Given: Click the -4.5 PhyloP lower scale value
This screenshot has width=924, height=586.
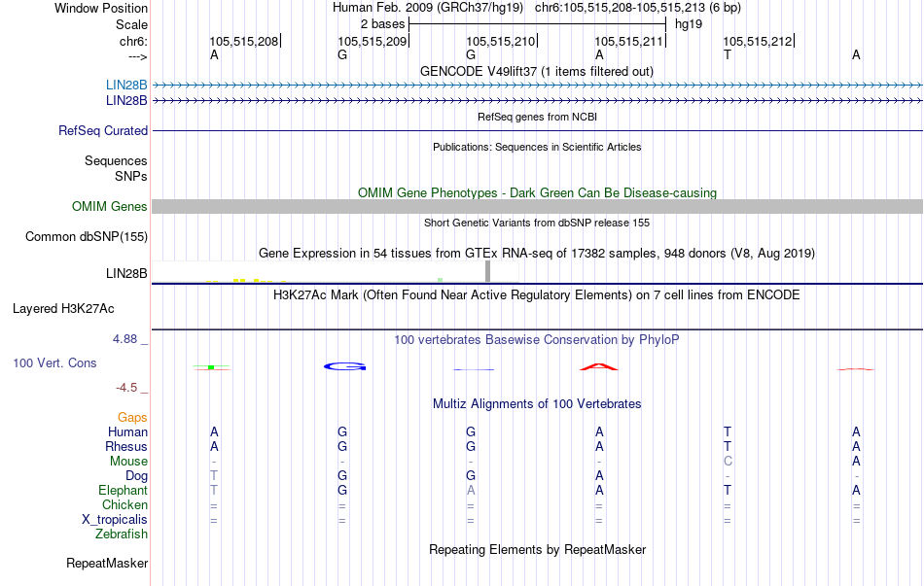Looking at the screenshot, I should tap(126, 388).
